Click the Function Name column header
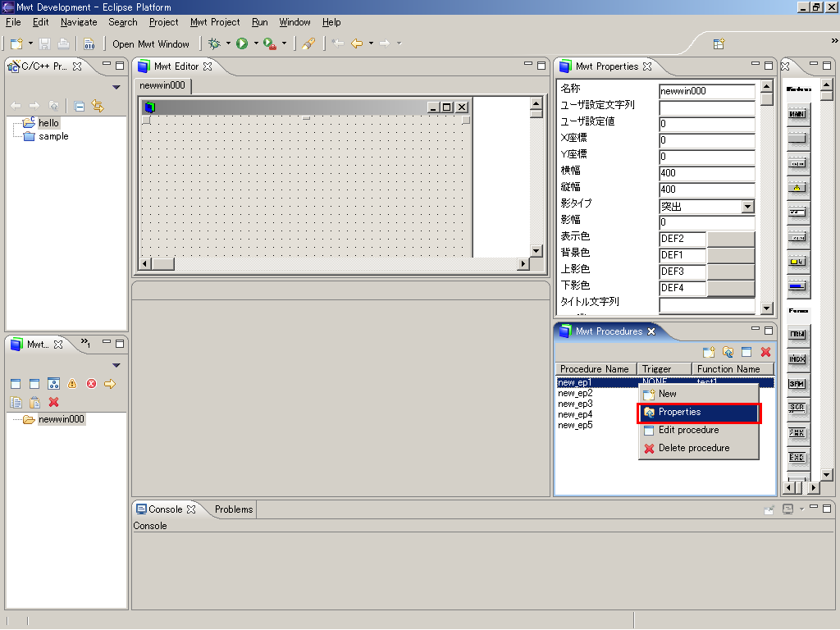 click(733, 369)
